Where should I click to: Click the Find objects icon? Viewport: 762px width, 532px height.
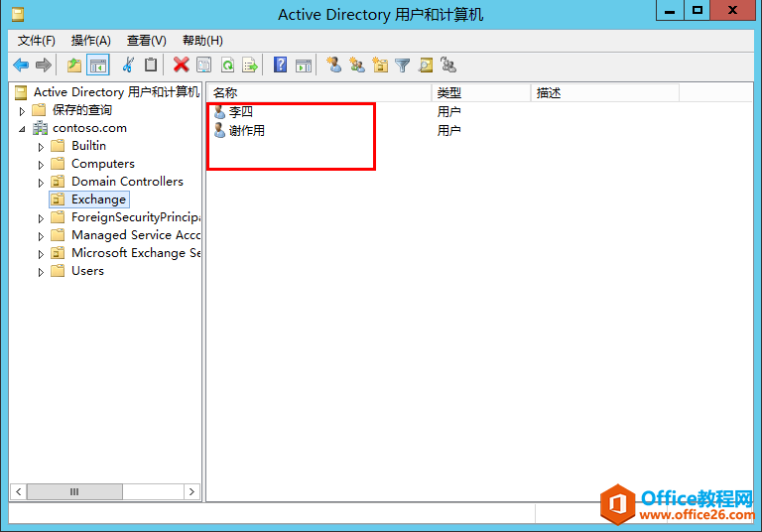pyautogui.click(x=426, y=65)
